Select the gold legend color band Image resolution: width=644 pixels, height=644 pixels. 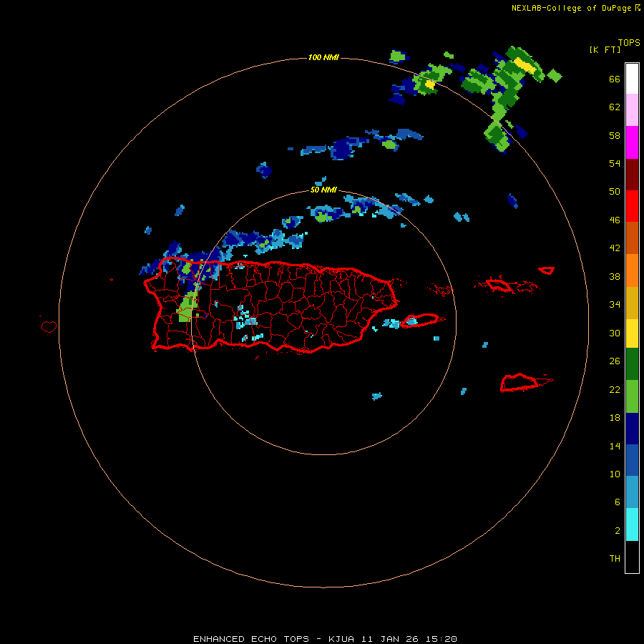tap(632, 303)
